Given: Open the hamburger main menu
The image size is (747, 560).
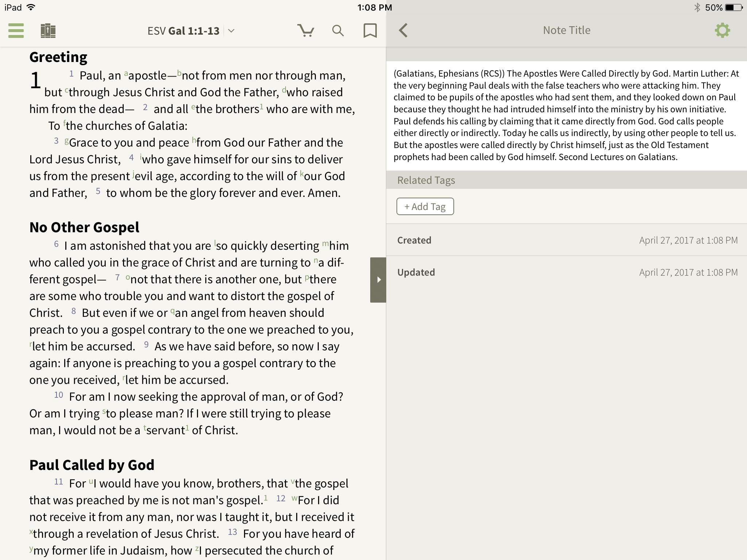Looking at the screenshot, I should point(16,31).
